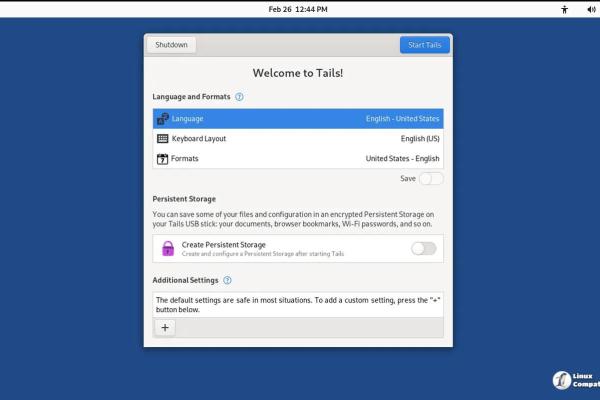This screenshot has height=400, width=600.
Task: Click the 'English - United States' value
Action: tap(403, 119)
